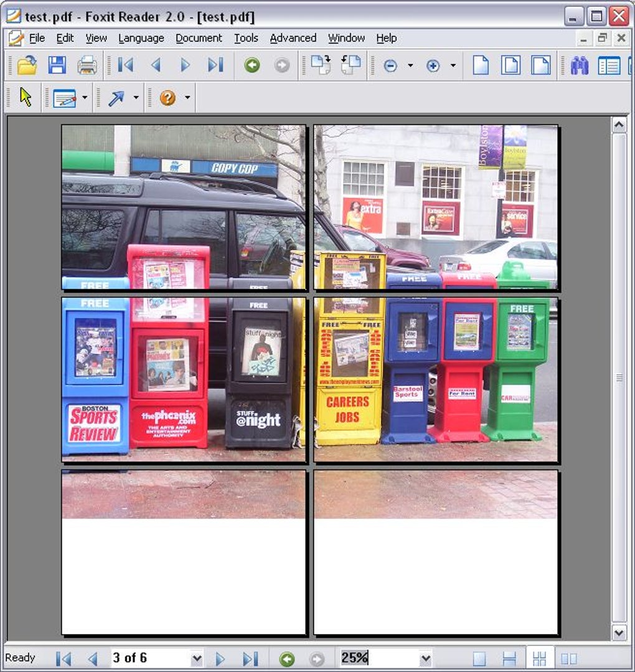Expand the Zoom In dropdown arrow
This screenshot has width=635, height=672.
tap(453, 65)
